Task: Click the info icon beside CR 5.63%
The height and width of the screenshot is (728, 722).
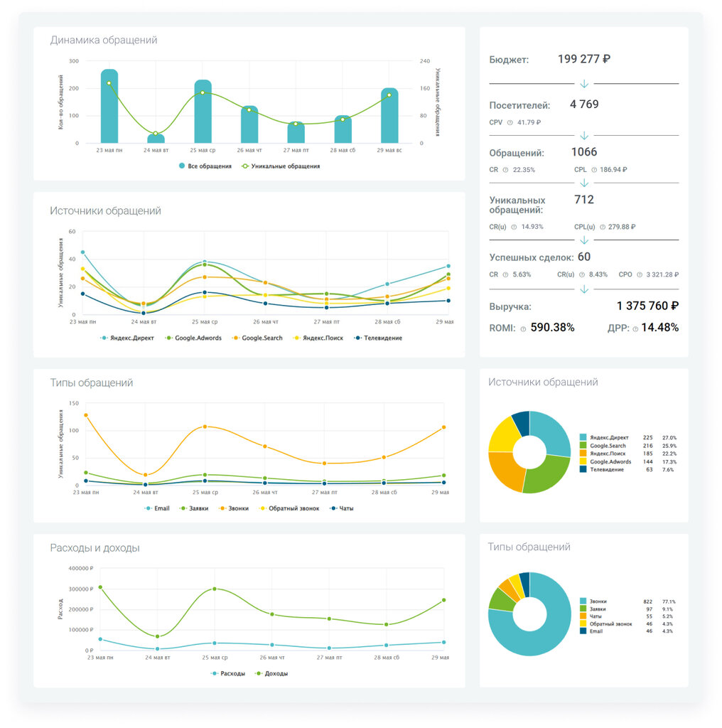Action: pos(505,275)
